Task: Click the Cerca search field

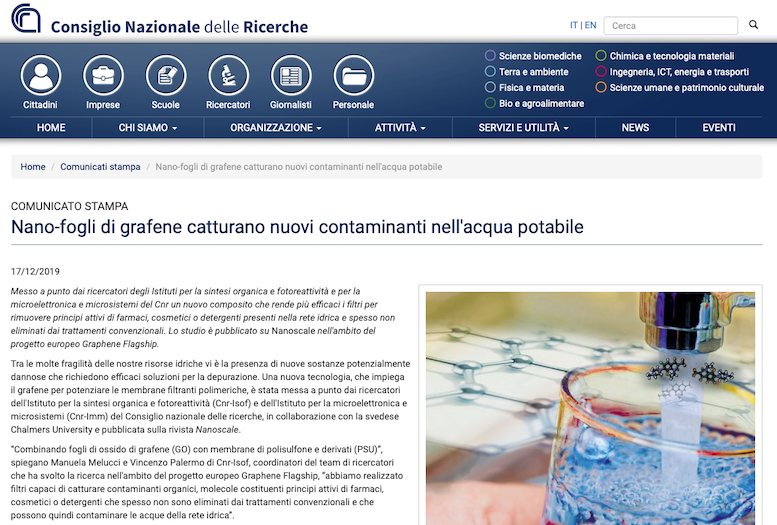Action: 670,25
